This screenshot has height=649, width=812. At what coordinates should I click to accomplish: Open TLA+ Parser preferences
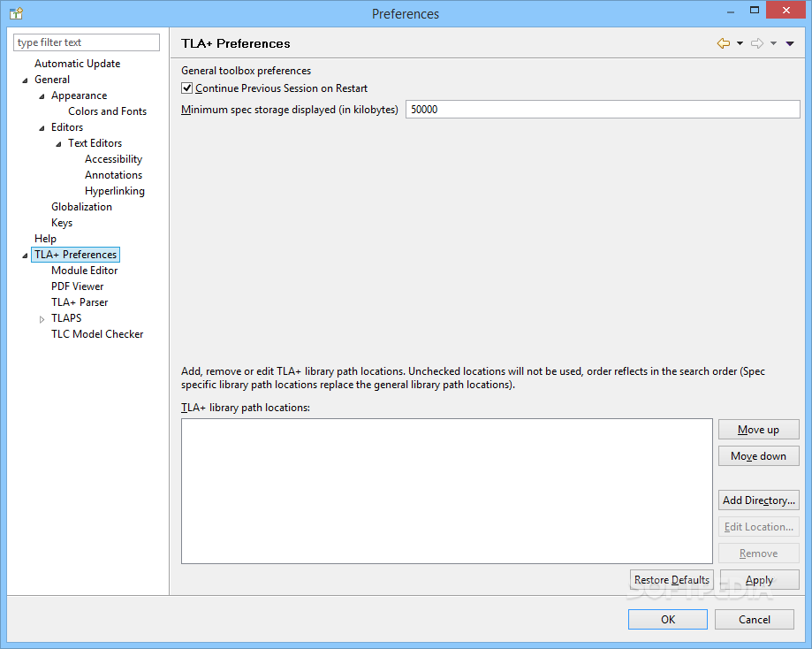[x=80, y=302]
